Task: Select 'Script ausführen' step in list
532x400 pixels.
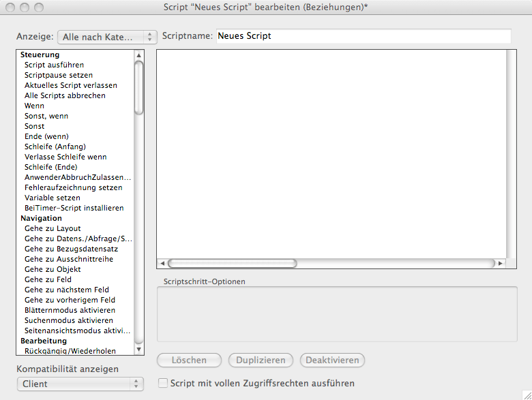Action: pos(55,65)
